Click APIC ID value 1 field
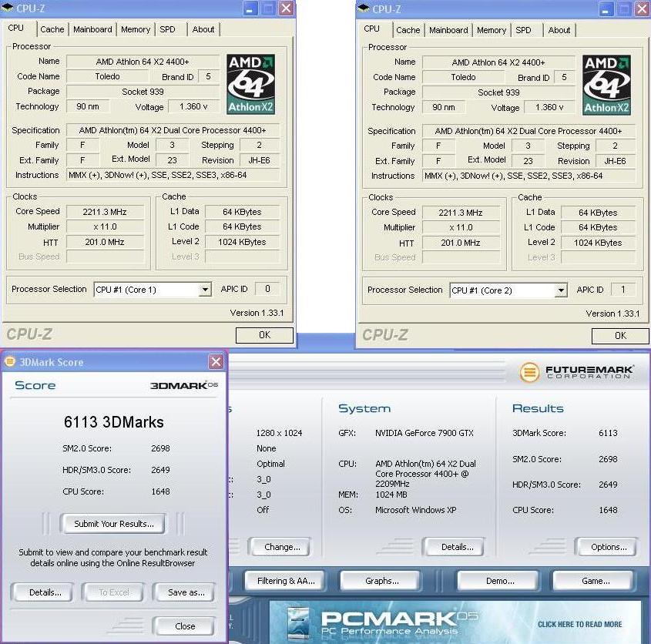Viewport: 651px width, 644px height. click(x=622, y=290)
